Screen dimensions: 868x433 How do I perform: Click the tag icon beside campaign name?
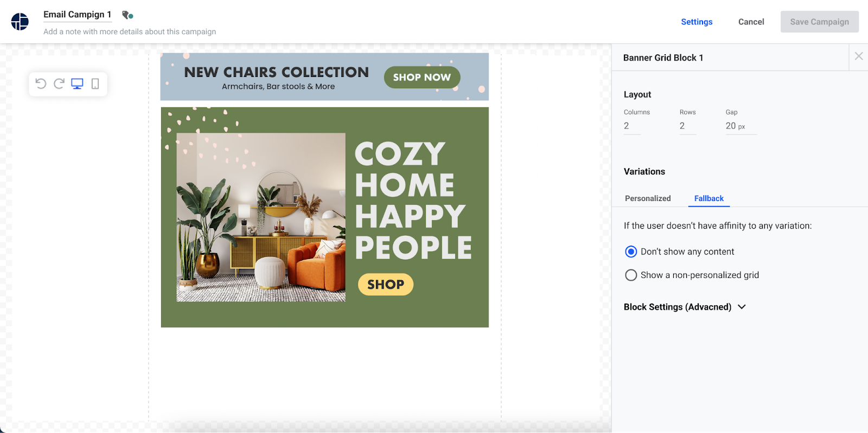coord(127,15)
